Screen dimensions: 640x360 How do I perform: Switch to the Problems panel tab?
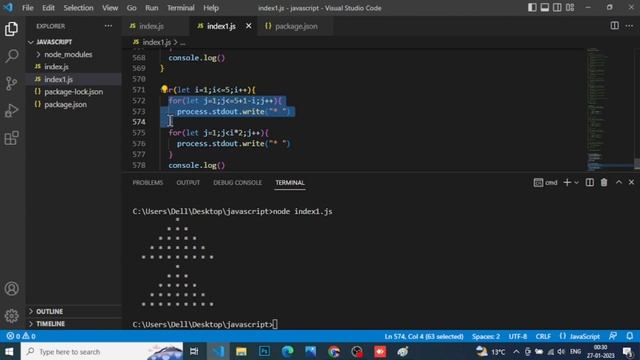pos(148,183)
